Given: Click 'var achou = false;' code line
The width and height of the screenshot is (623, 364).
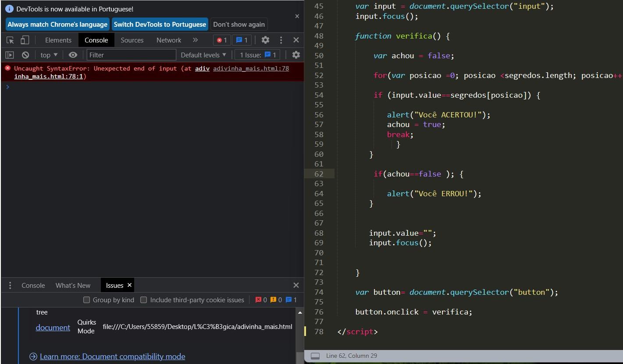Looking at the screenshot, I should [x=414, y=56].
